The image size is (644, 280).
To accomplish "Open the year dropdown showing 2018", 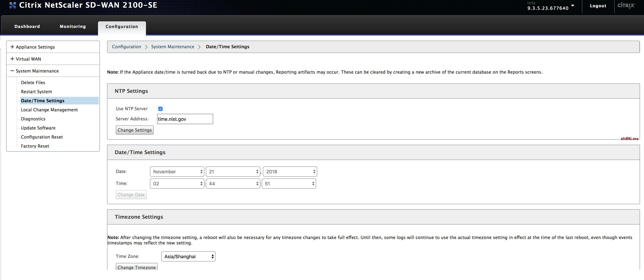I will tap(290, 172).
